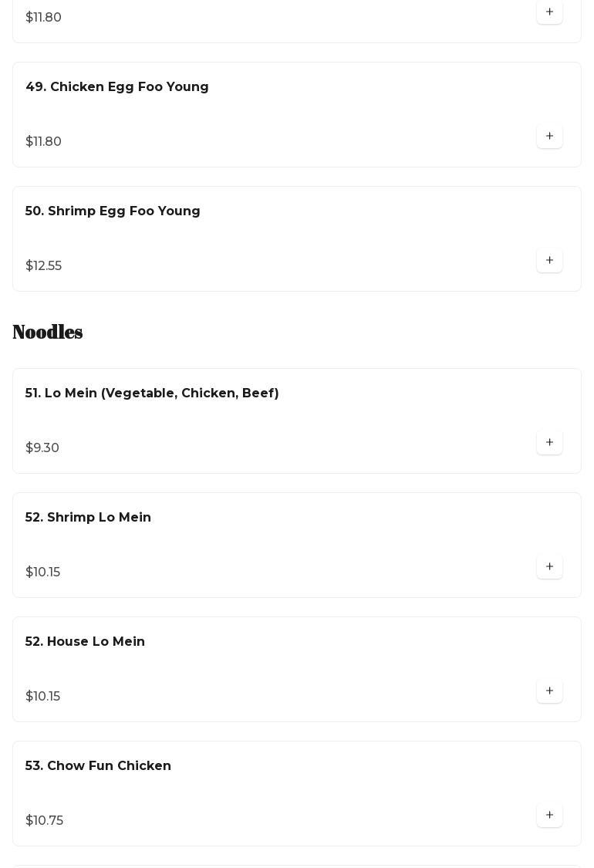The width and height of the screenshot is (594, 868).
Task: Add Chow Fun Chicken via plus icon
Action: coord(549,816)
